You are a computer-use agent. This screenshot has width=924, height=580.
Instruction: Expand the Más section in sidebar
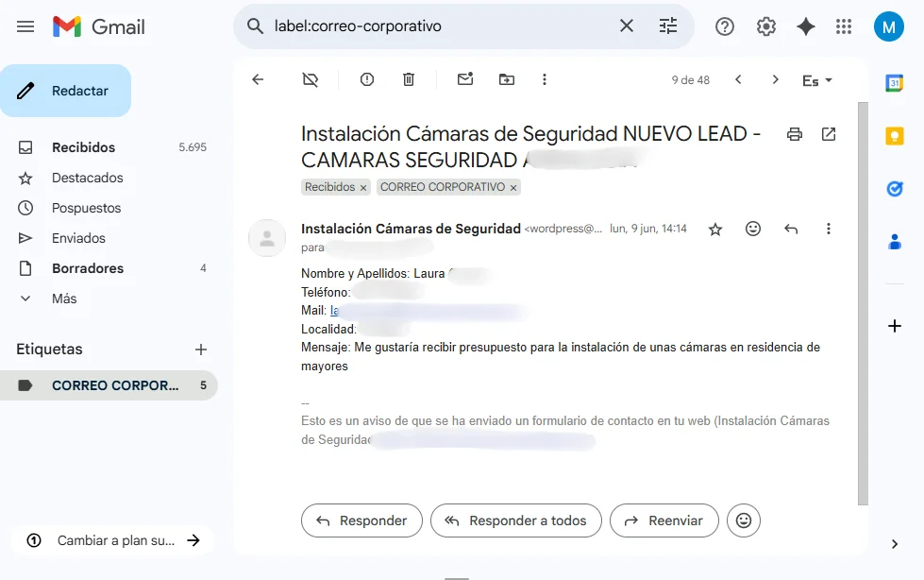(x=64, y=299)
